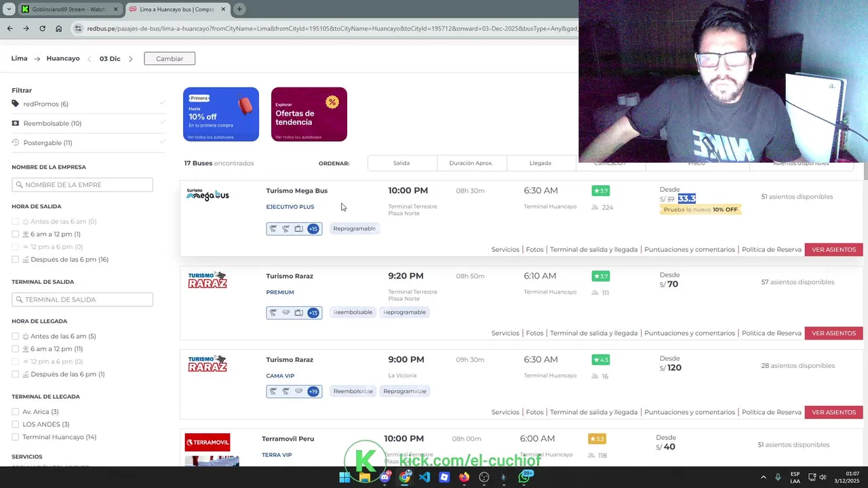
Task: Check arrival Después de las 6 pm (1)
Action: point(16,374)
